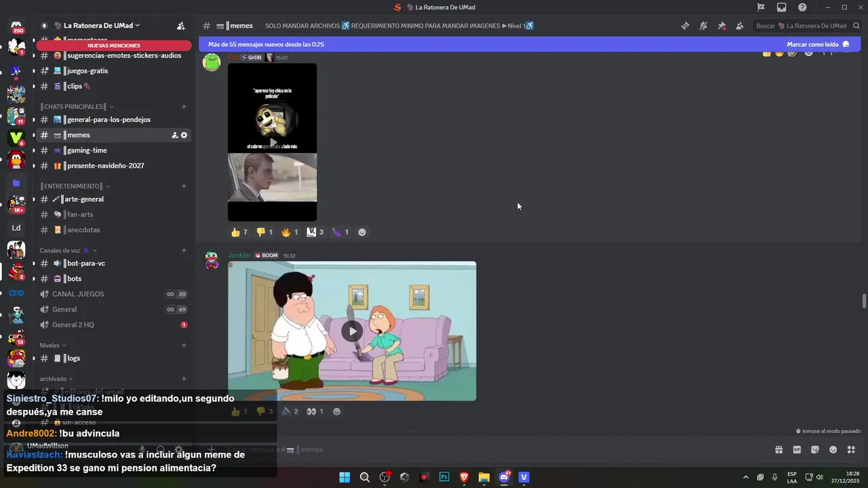Click the invite people icon beside server name
The height and width of the screenshot is (488, 868).
pyautogui.click(x=181, y=26)
